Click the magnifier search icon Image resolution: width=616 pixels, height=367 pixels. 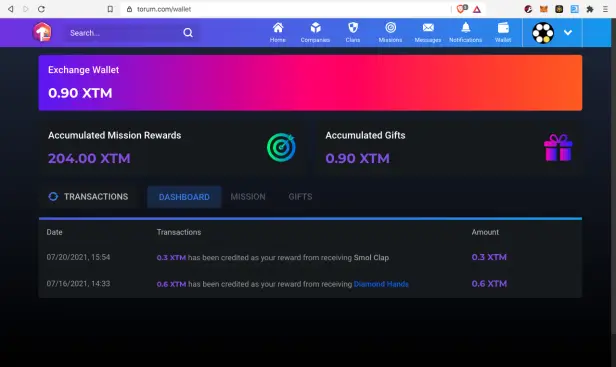(188, 33)
